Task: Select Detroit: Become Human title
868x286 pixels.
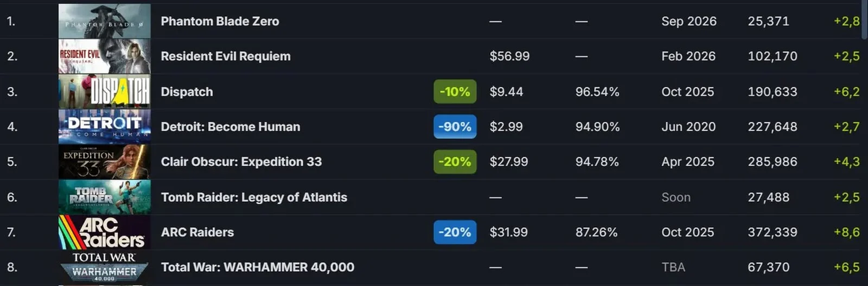Action: coord(230,127)
